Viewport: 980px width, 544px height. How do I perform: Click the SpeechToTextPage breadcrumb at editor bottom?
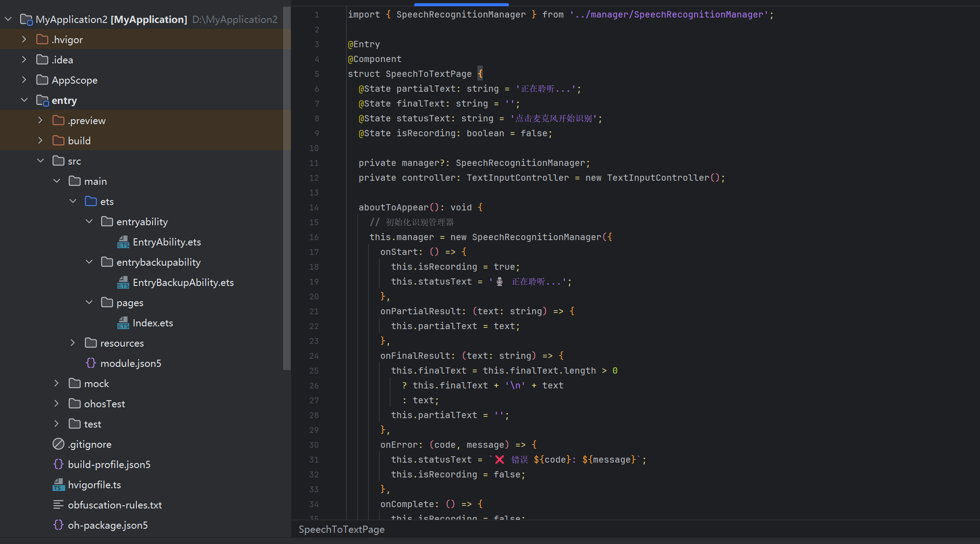tap(342, 530)
